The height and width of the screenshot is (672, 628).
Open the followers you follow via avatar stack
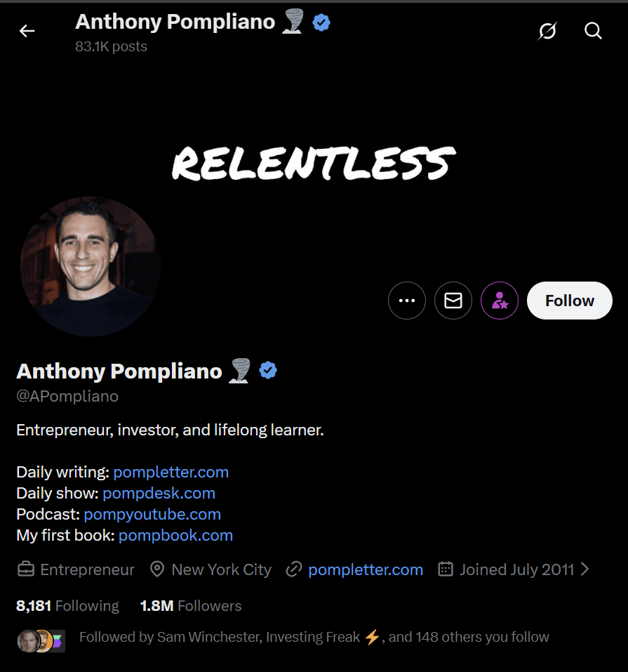point(40,637)
